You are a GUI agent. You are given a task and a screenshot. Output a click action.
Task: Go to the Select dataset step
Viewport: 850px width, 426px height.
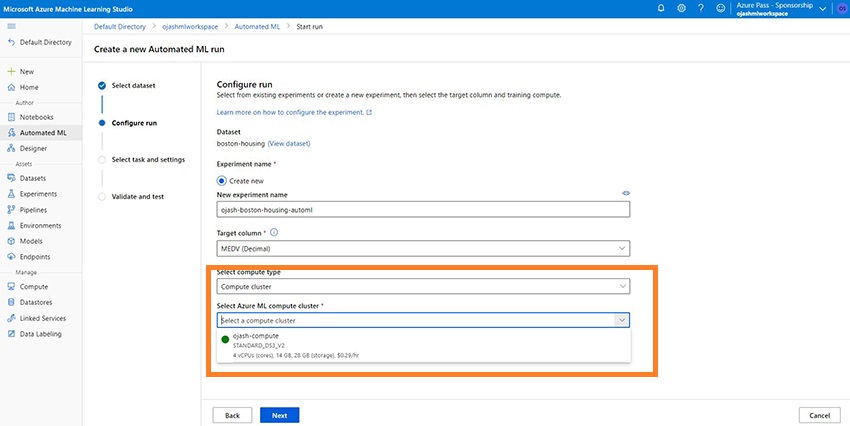tap(133, 85)
